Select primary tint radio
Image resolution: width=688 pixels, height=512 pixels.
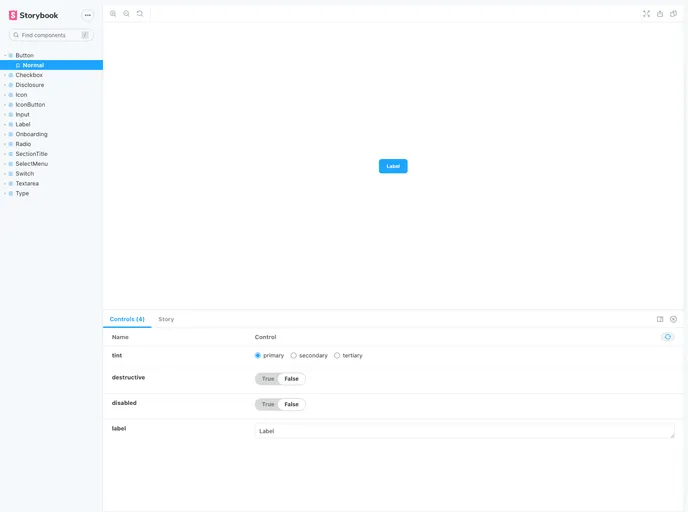coord(258,355)
